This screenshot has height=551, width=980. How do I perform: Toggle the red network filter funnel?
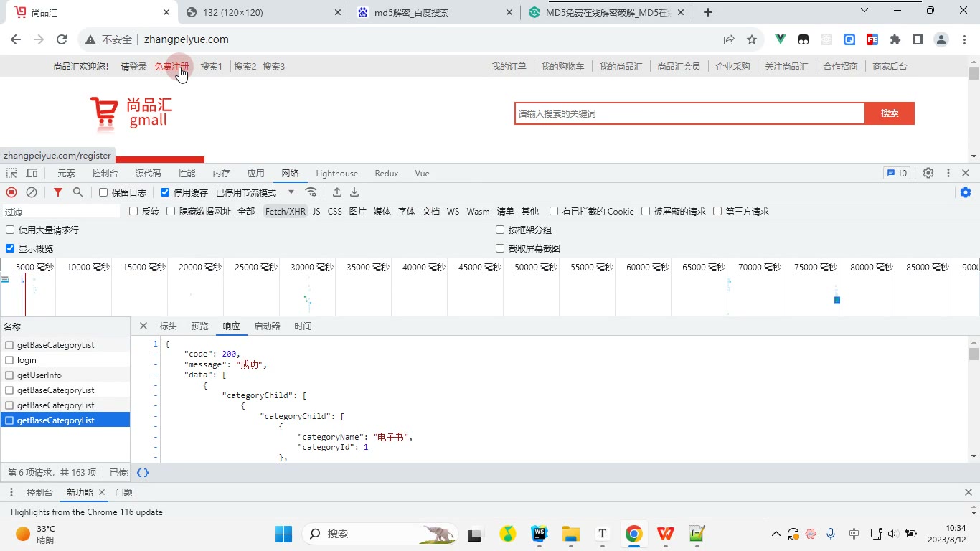pos(58,192)
